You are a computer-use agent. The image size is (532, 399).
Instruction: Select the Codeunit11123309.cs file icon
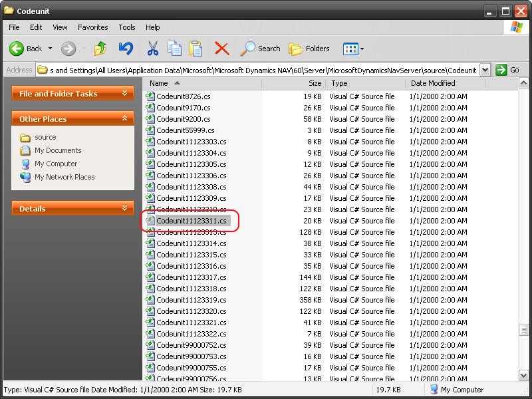coord(150,198)
